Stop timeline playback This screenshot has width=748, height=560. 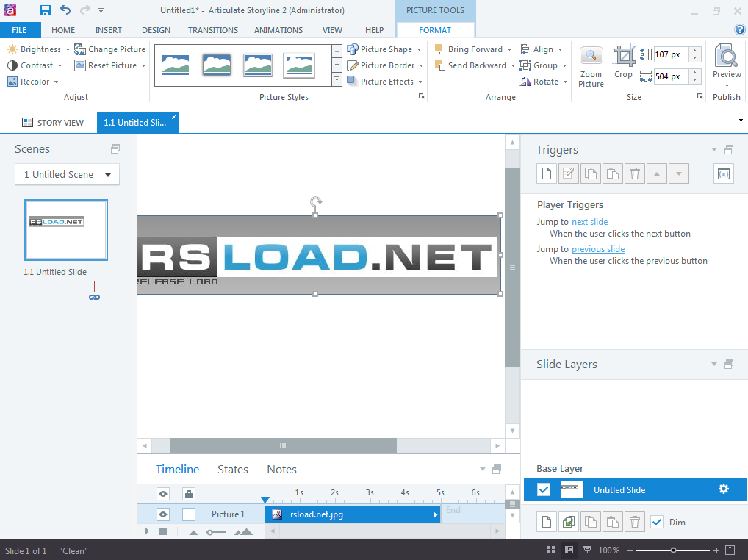pos(163,531)
